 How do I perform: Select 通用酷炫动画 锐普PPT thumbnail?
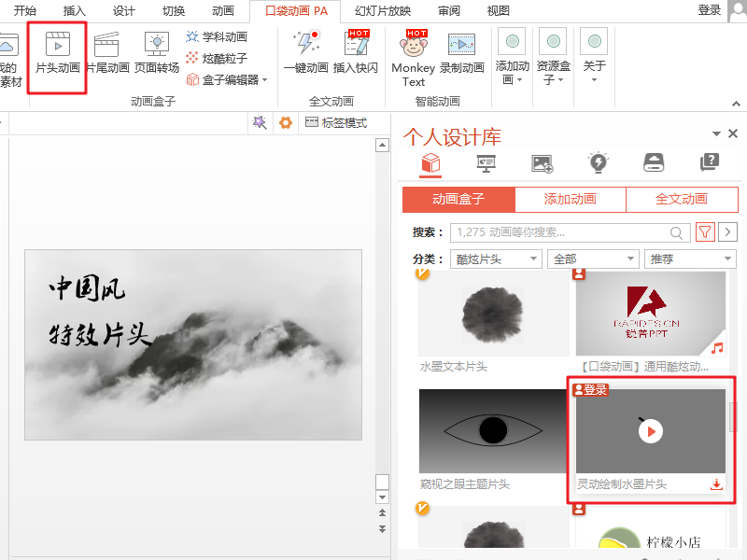[x=650, y=315]
